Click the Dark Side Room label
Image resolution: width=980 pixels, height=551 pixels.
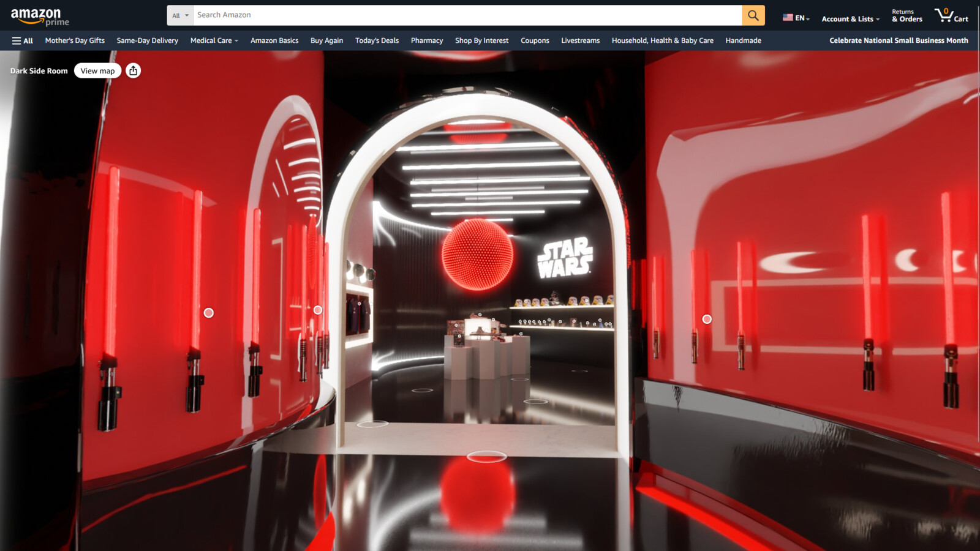(x=39, y=71)
